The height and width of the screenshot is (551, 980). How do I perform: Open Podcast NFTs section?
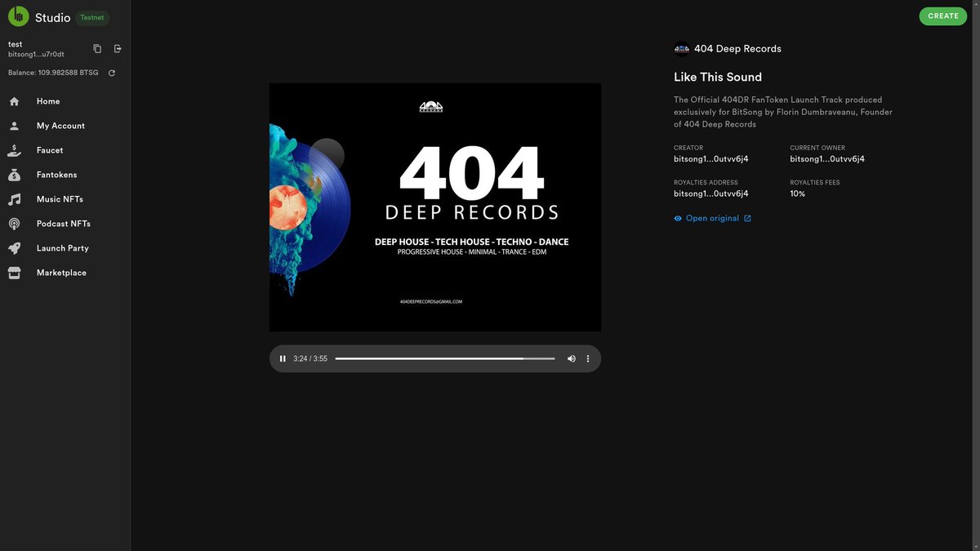coord(65,224)
